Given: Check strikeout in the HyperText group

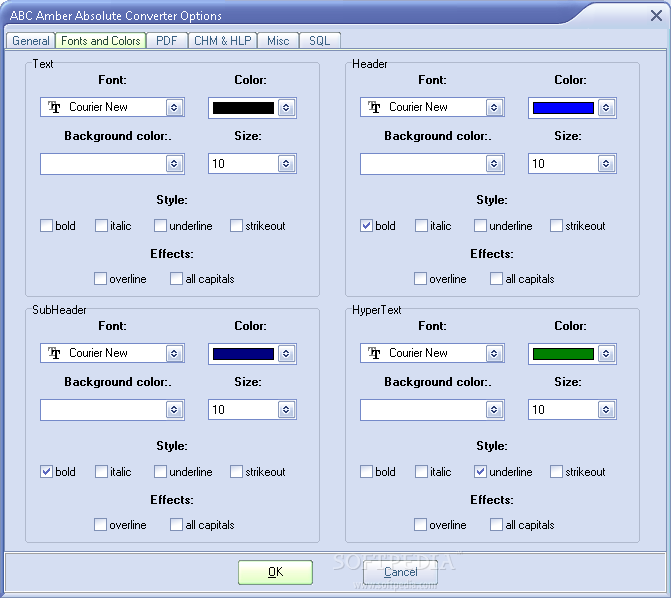Looking at the screenshot, I should tap(556, 472).
